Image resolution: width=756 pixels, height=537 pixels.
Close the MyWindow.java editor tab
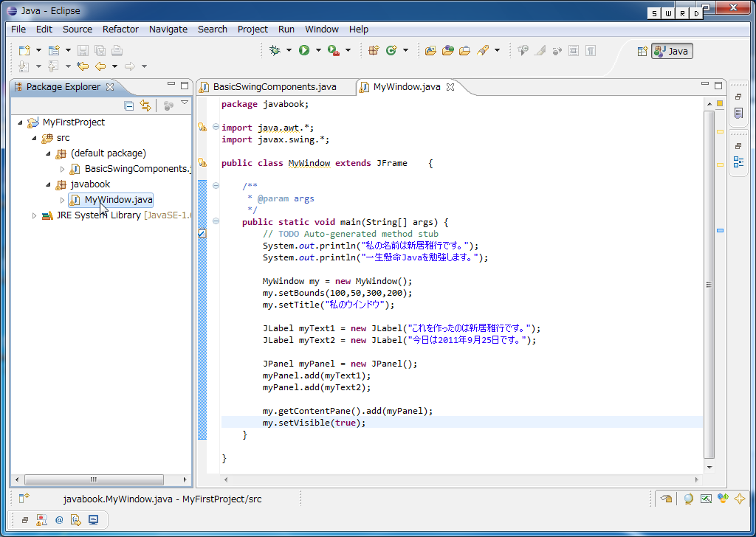450,87
